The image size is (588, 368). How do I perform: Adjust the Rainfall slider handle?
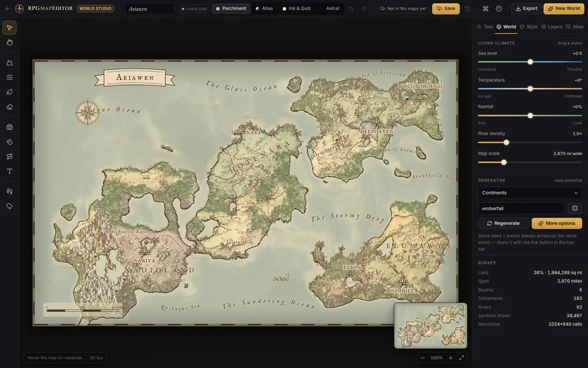pyautogui.click(x=530, y=116)
